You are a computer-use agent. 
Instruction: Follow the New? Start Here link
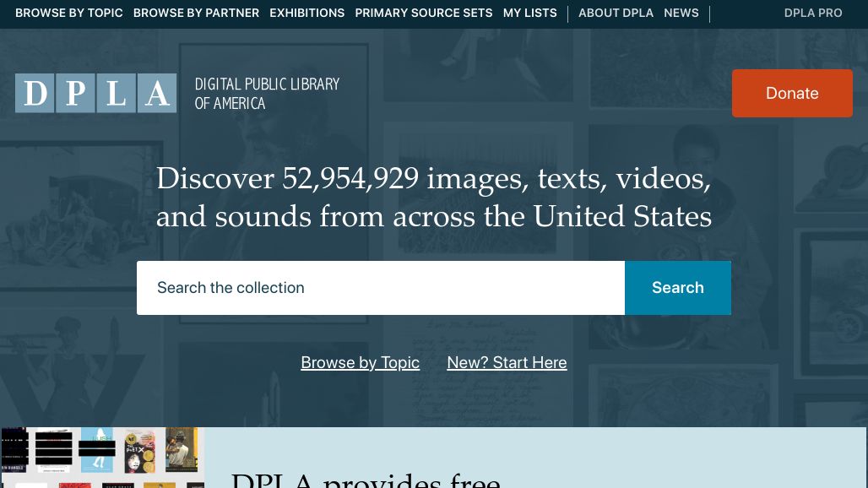(x=507, y=362)
